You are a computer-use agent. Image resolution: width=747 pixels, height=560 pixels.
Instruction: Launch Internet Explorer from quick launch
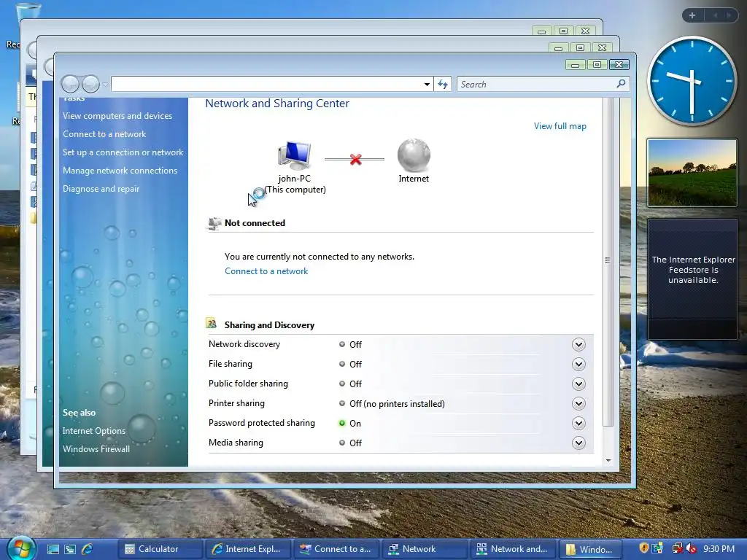click(x=88, y=549)
